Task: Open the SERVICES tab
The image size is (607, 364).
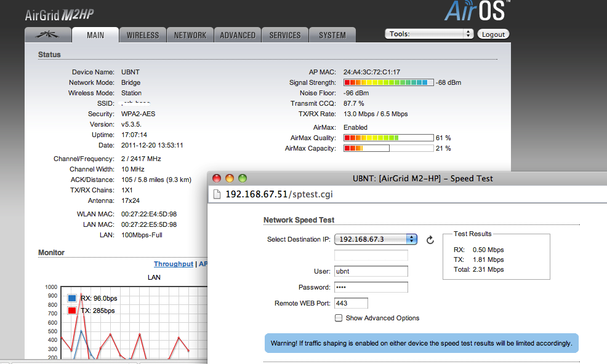Action: [x=285, y=35]
